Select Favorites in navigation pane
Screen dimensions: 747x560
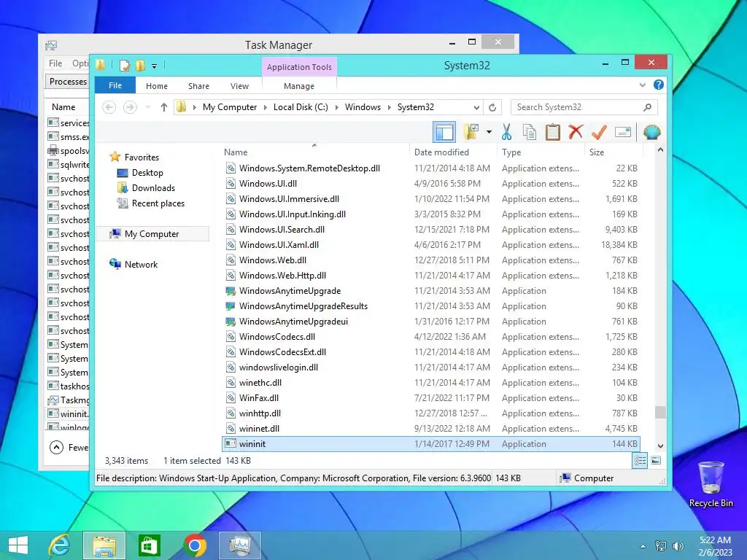click(142, 157)
